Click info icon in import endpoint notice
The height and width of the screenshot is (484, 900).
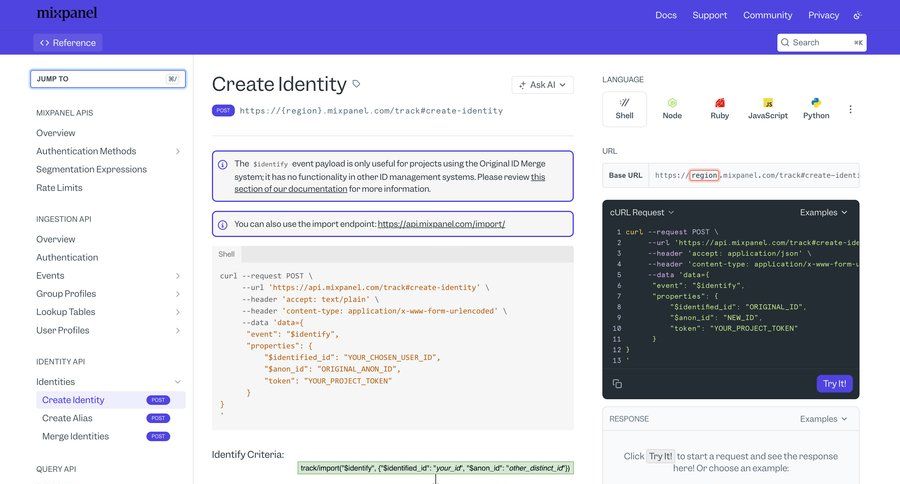pos(223,225)
